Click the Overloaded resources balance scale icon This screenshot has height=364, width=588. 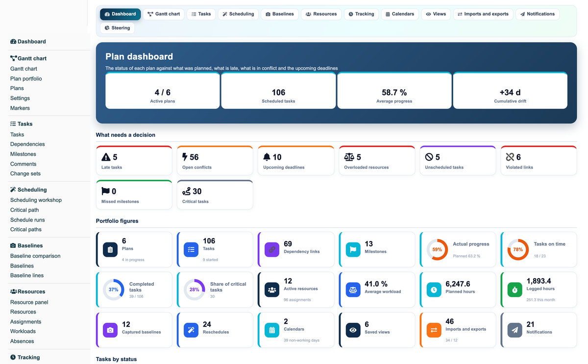pyautogui.click(x=349, y=157)
